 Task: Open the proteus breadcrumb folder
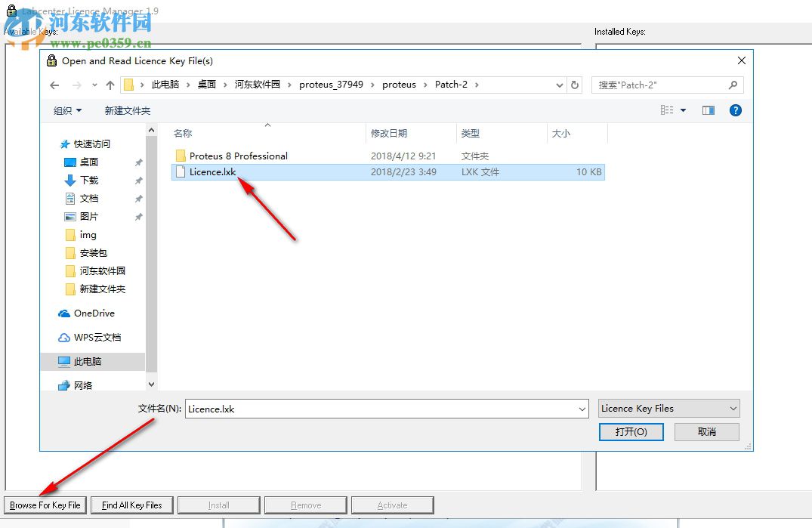pyautogui.click(x=400, y=85)
